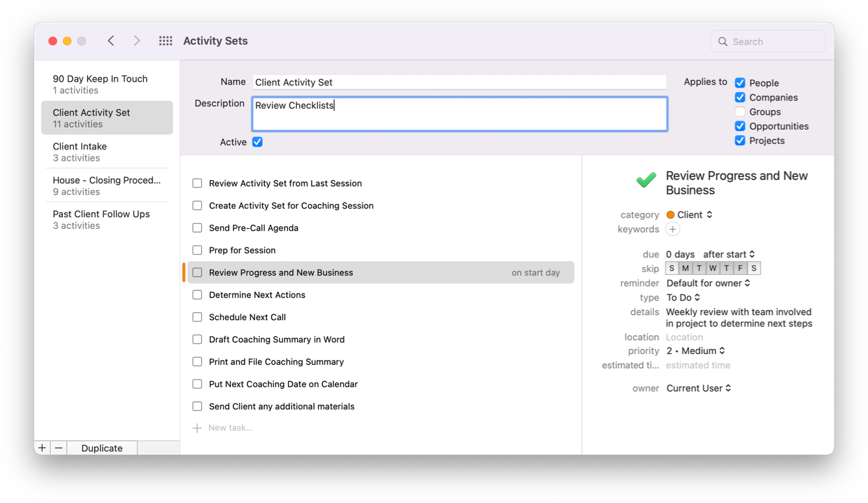
Task: Click the plus icon to add an activity set
Action: (x=42, y=447)
